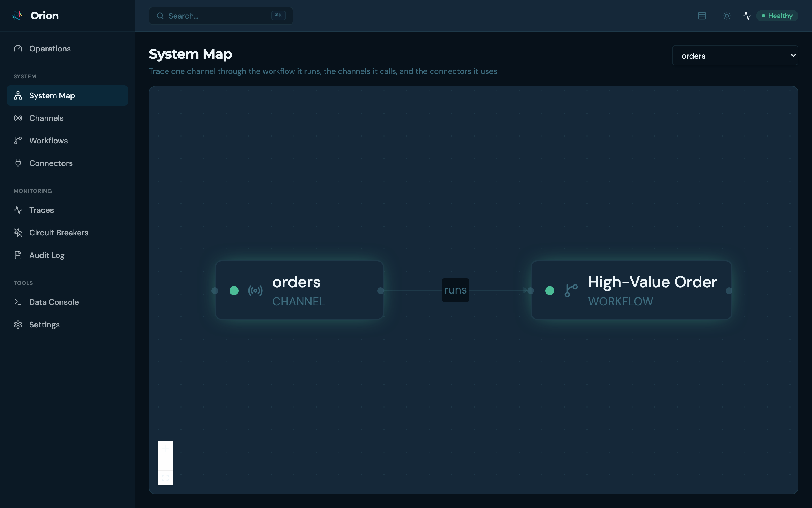
Task: Click the CHANNEL type label in orders node
Action: coord(299,301)
